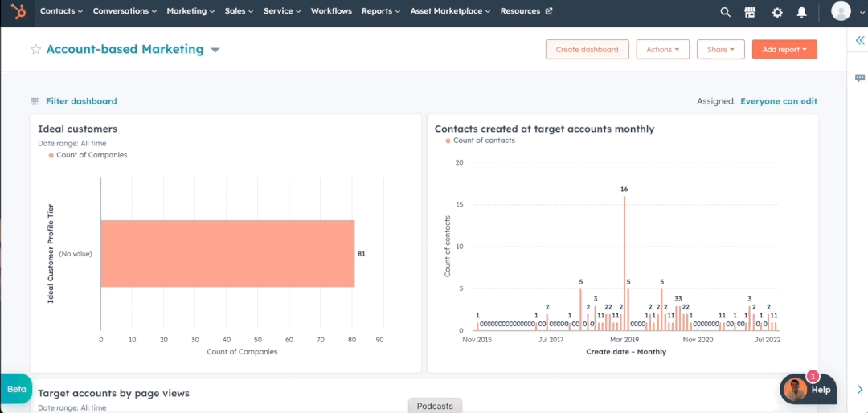Viewport: 868px width, 413px height.
Task: Click the user avatar icon
Action: pyautogui.click(x=841, y=11)
